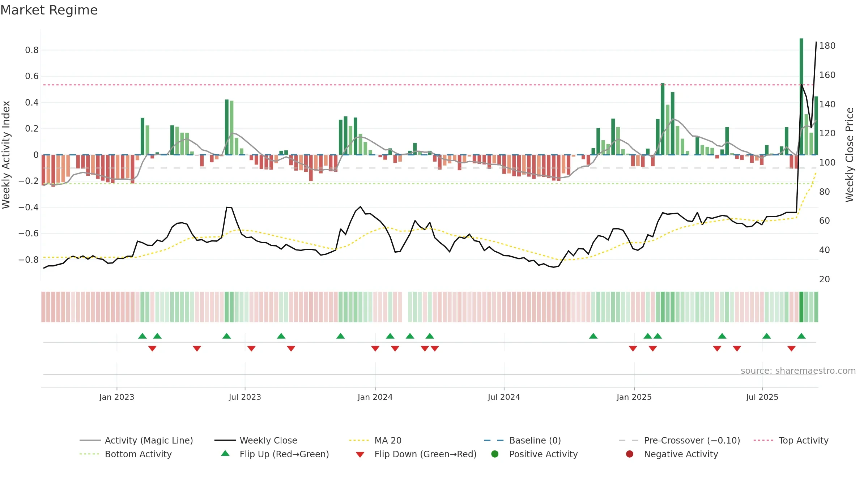Screen dimensions: 868x488
Task: Click the last flip-down marker, near Aug 2025
Action: coord(791,348)
